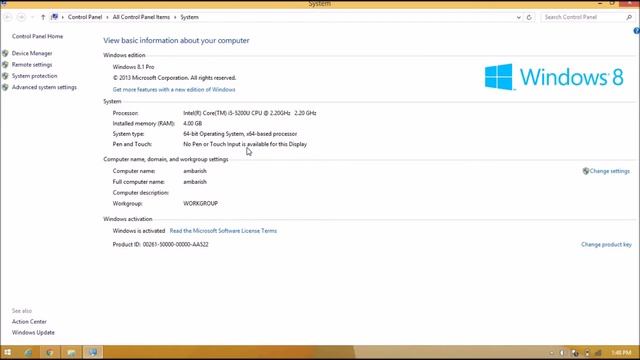
Task: Select the processor value Intel Core i5-5200U
Action: [249, 113]
